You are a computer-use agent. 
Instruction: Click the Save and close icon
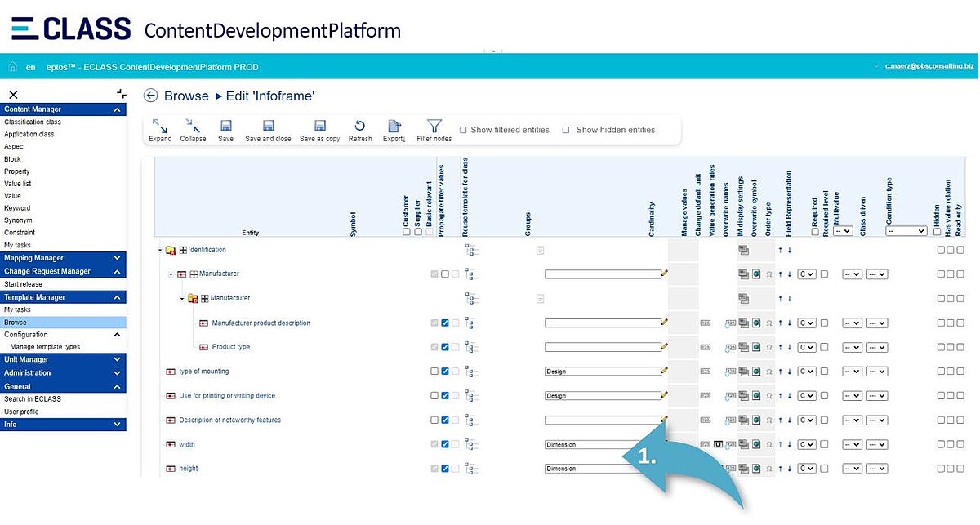(x=268, y=127)
